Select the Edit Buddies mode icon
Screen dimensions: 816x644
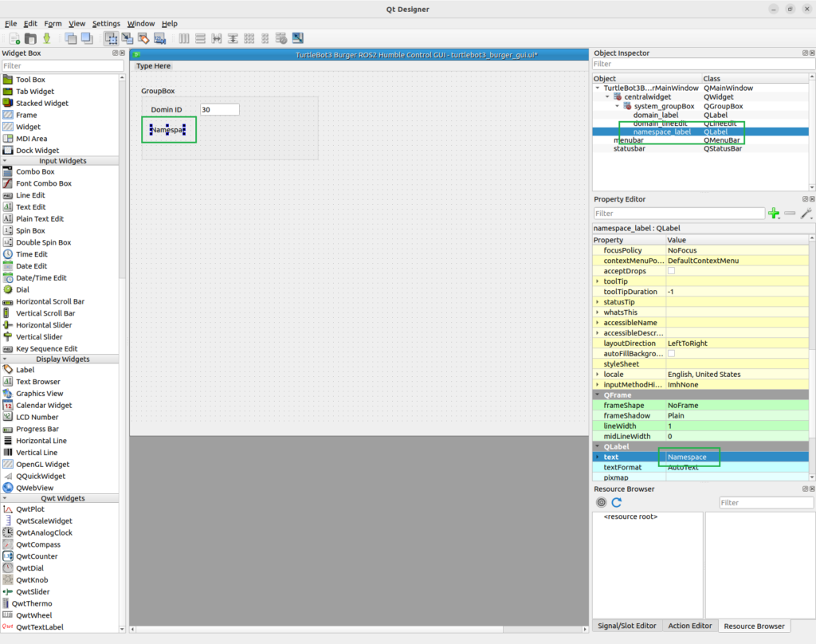[143, 38]
